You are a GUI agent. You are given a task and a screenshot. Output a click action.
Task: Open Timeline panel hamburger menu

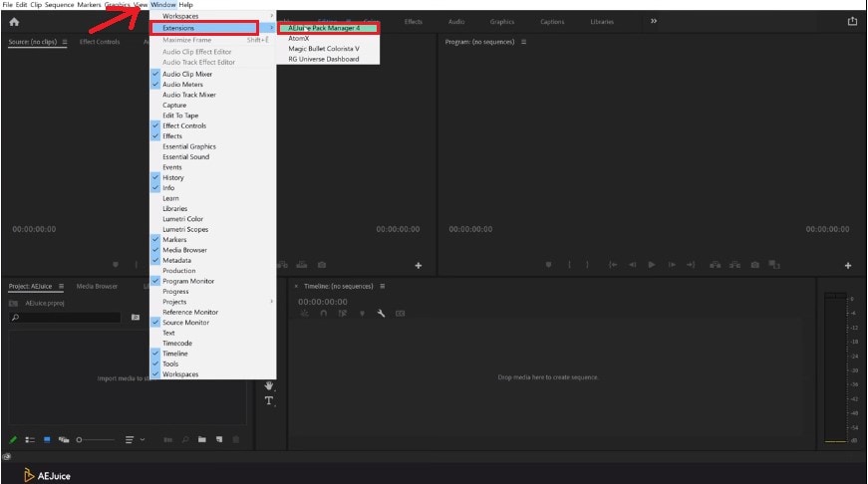(x=382, y=287)
